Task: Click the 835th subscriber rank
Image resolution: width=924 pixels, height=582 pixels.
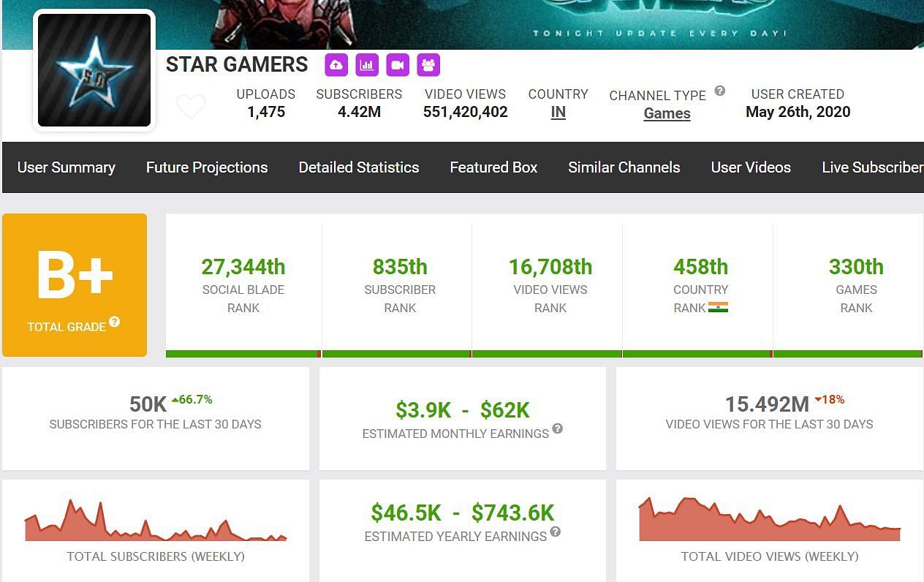Action: tap(400, 267)
